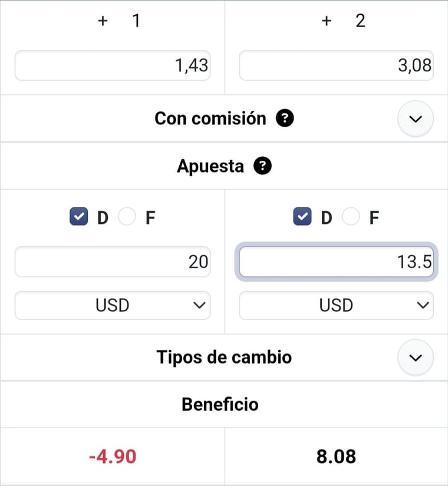Click the plus icon above outcome 1
The image size is (448, 486).
pos(103,21)
